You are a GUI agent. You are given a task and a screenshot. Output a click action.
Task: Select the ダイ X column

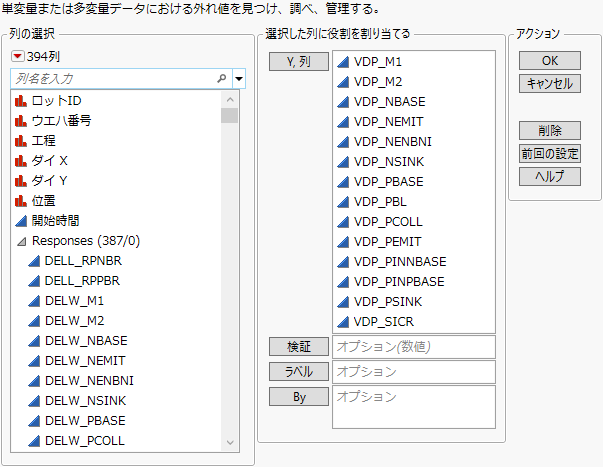(x=50, y=161)
